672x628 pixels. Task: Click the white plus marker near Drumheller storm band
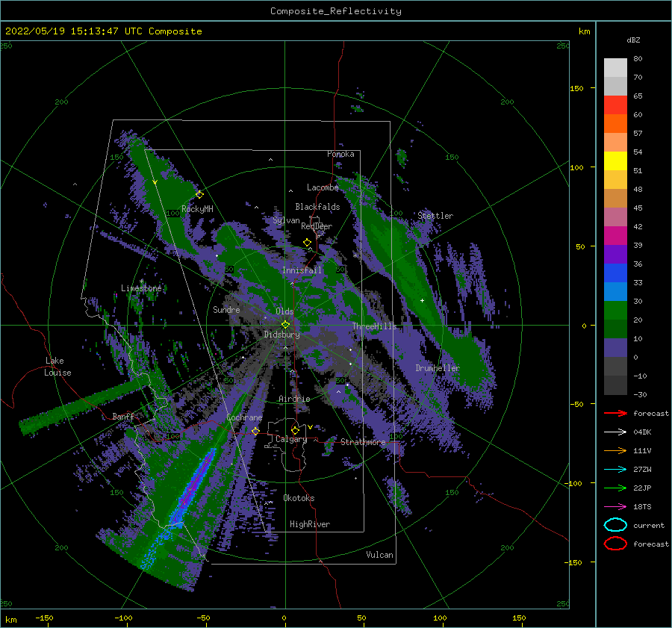coord(422,300)
